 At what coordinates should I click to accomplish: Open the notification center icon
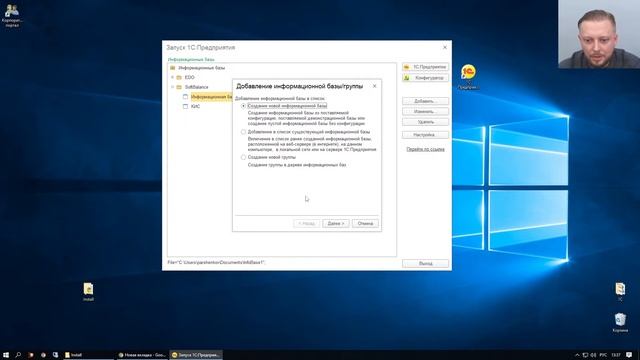629,355
